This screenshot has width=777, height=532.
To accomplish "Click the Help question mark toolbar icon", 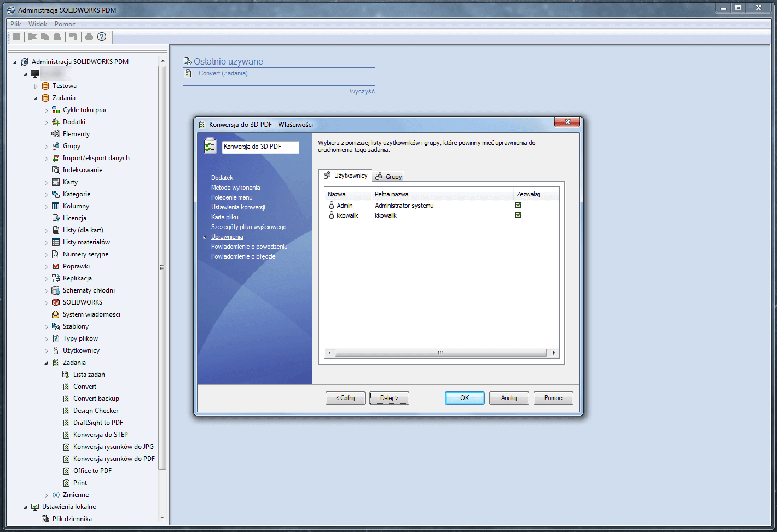I will click(x=102, y=37).
